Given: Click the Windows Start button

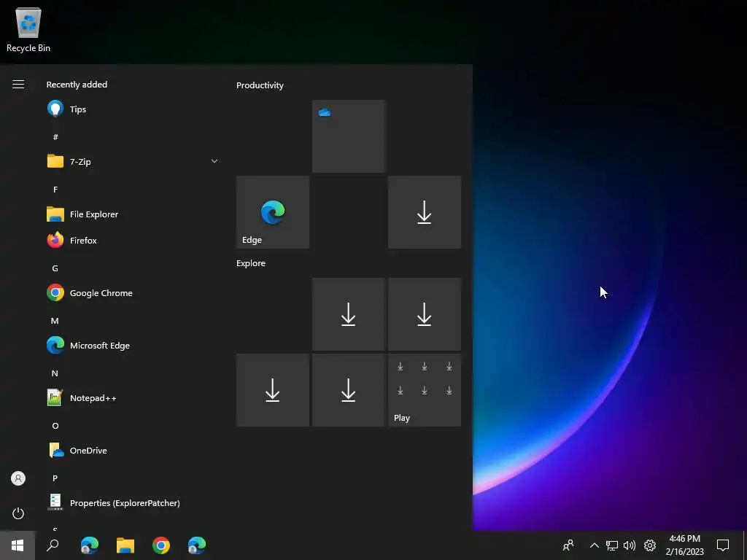Looking at the screenshot, I should click(x=18, y=545).
